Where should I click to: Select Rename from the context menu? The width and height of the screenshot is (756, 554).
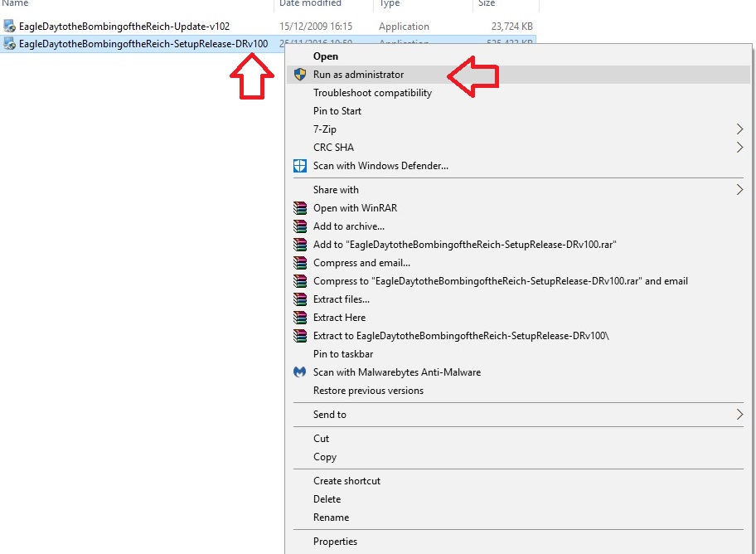pyautogui.click(x=518, y=518)
